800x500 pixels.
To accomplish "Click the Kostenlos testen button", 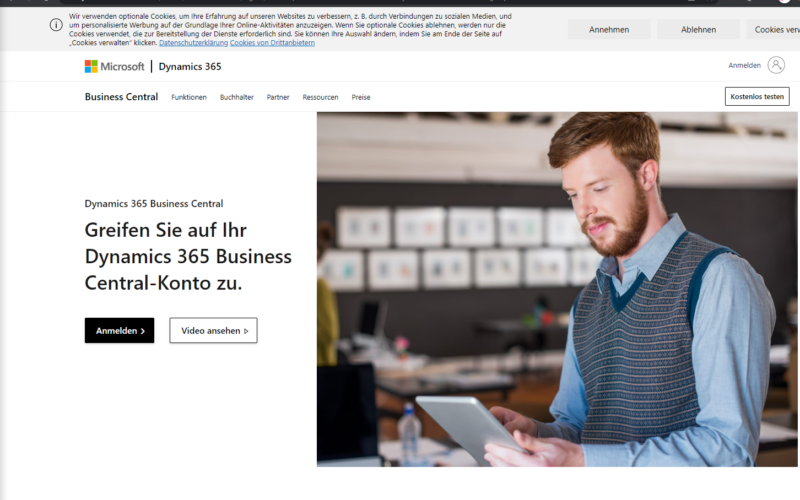I will coord(757,96).
